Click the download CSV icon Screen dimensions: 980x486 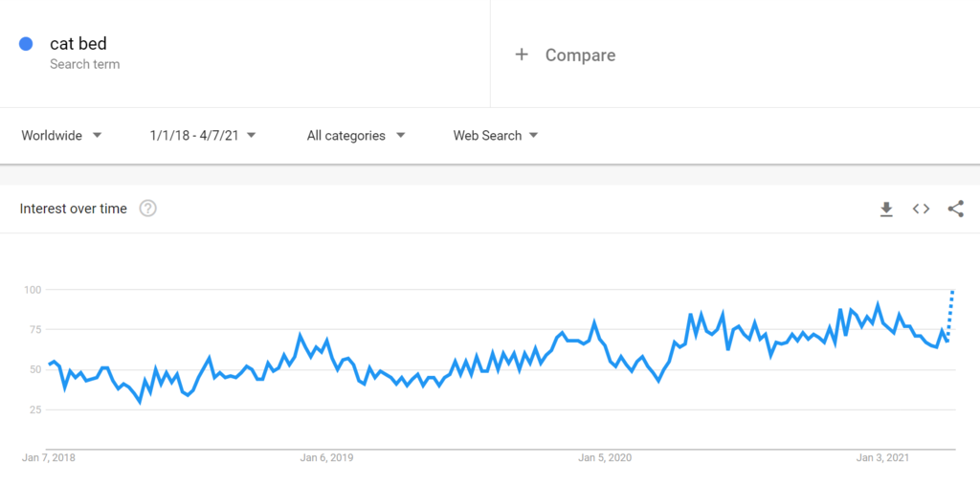tap(886, 209)
